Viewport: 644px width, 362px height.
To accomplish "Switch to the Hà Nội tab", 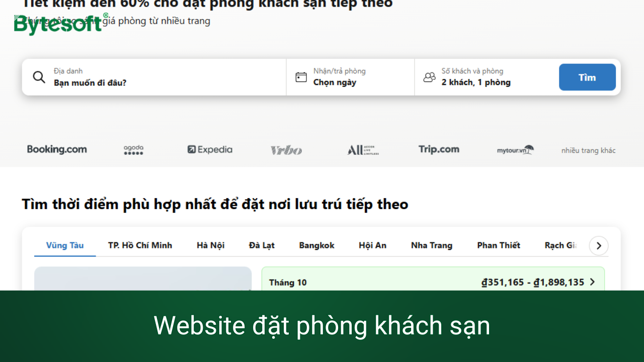I will 210,245.
